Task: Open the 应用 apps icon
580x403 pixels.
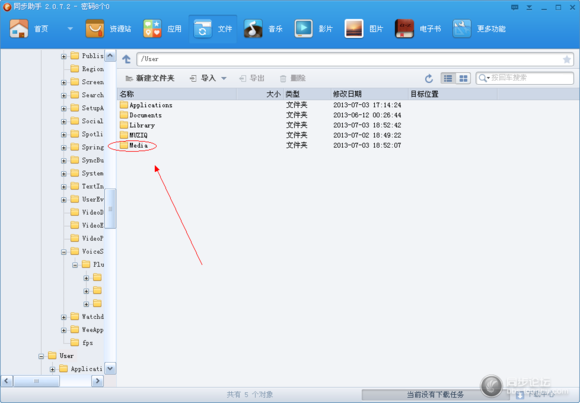Action: [152, 28]
